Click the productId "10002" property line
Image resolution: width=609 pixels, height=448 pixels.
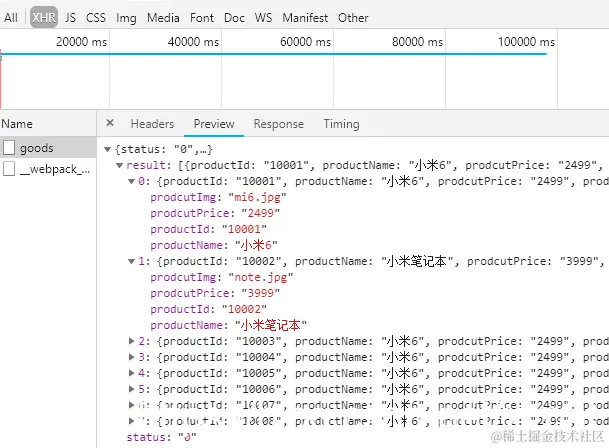209,309
